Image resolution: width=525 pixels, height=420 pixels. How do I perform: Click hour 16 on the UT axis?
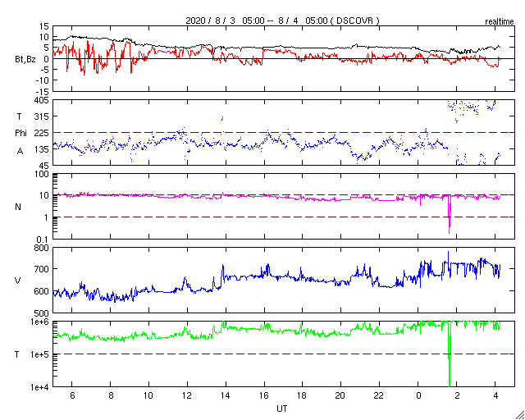pos(264,395)
